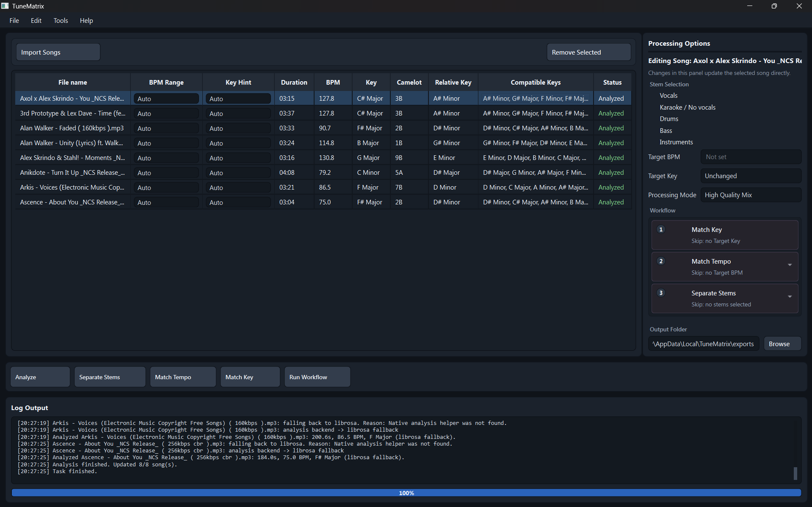Select the 'Ascence - About You' file name

pos(72,202)
